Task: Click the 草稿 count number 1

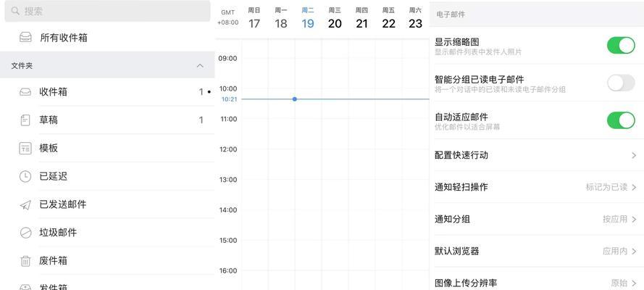Action: (x=201, y=120)
